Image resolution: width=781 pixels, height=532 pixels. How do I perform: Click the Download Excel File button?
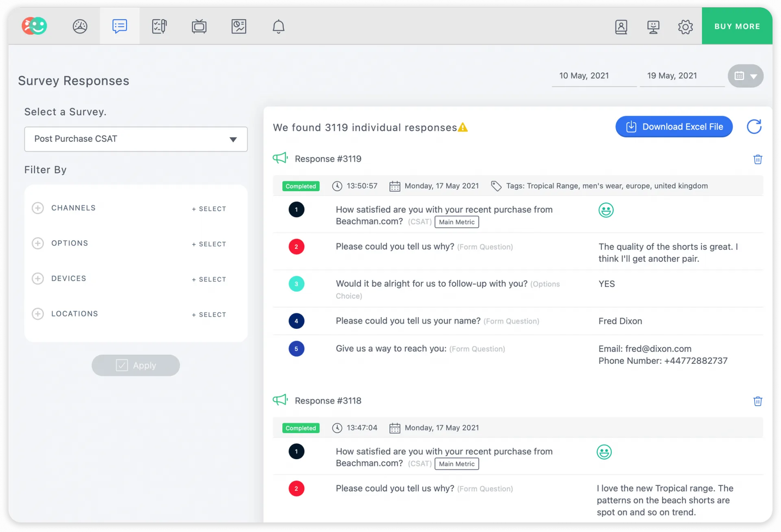(x=674, y=127)
